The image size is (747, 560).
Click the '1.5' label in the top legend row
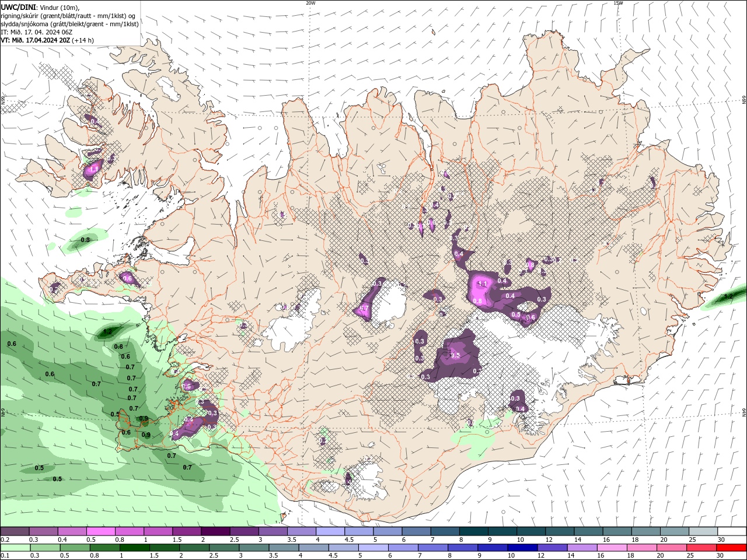(x=176, y=540)
